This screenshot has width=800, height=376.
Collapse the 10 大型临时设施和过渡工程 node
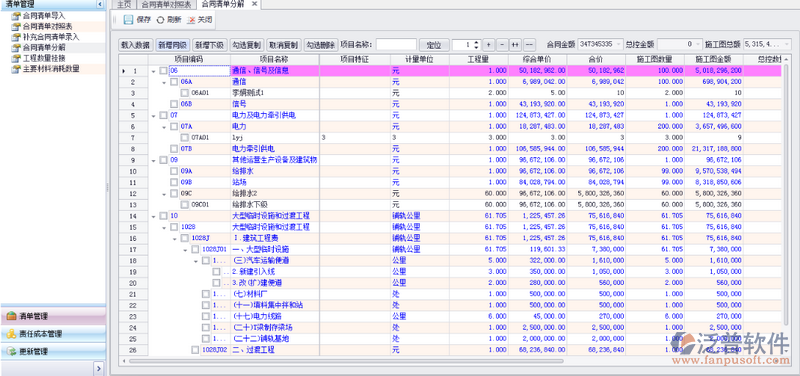(154, 216)
